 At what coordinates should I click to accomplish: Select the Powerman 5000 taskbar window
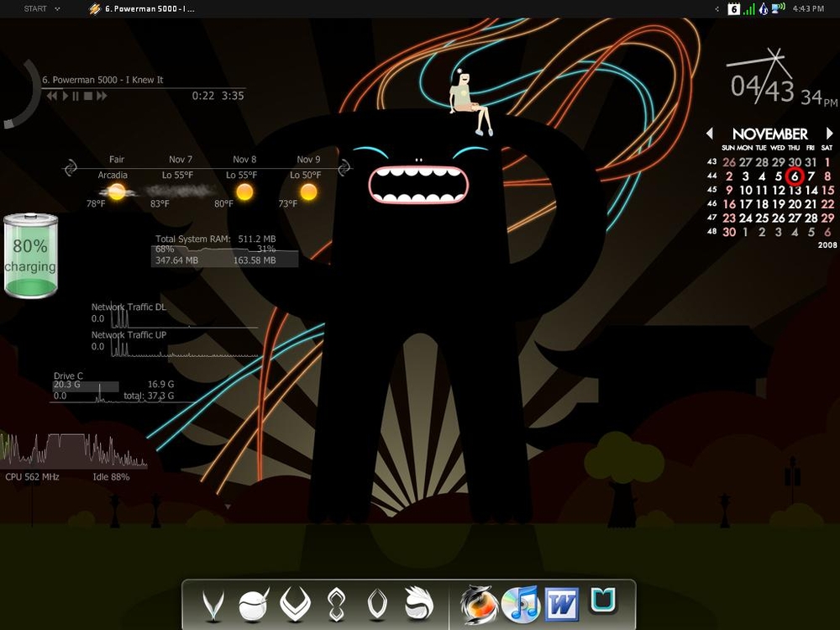click(143, 9)
